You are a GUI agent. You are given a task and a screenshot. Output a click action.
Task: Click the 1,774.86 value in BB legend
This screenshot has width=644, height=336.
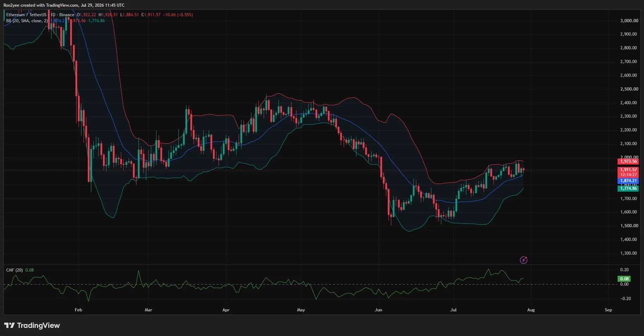(x=96, y=21)
